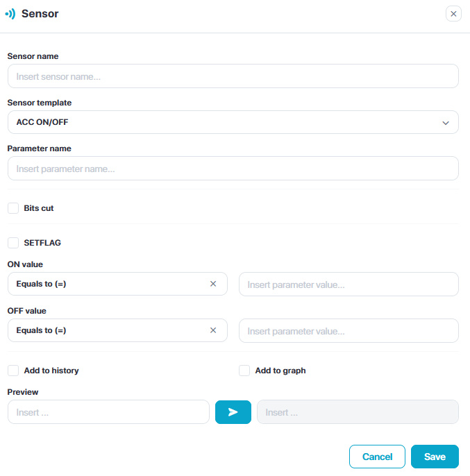Click the Sensor signal icon in header

pyautogui.click(x=10, y=14)
